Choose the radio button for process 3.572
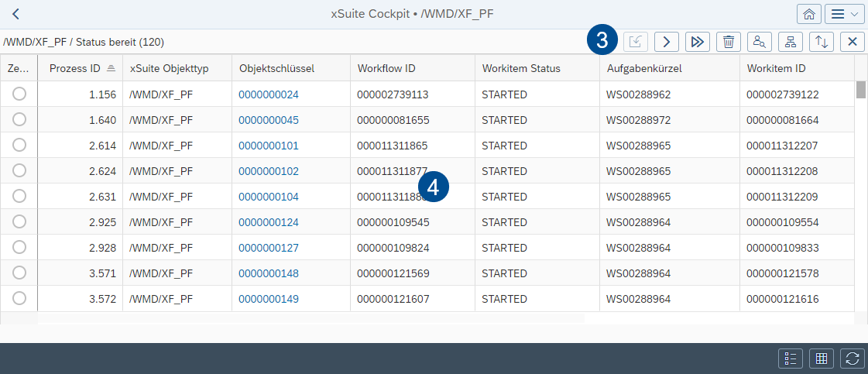The image size is (868, 374). 19,298
